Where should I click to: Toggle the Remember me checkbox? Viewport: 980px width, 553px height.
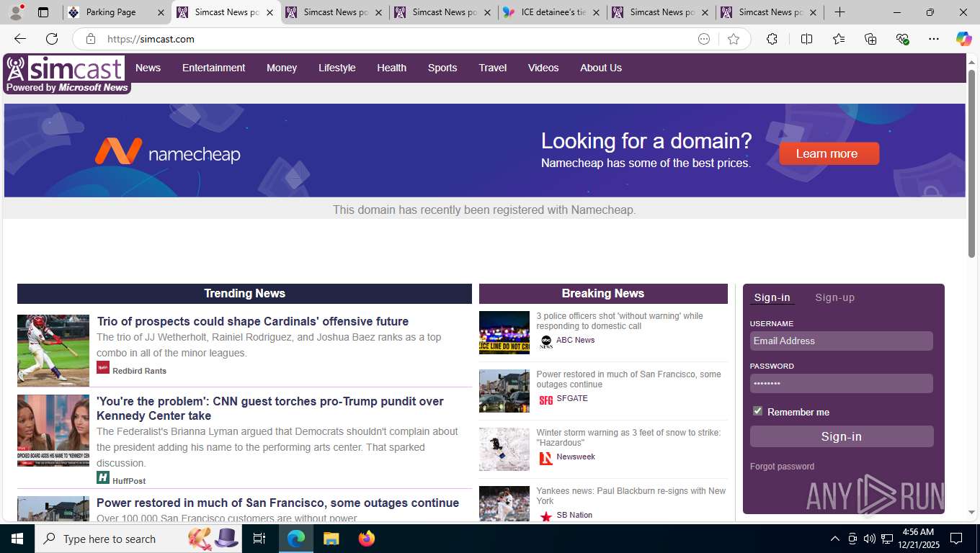pos(757,411)
